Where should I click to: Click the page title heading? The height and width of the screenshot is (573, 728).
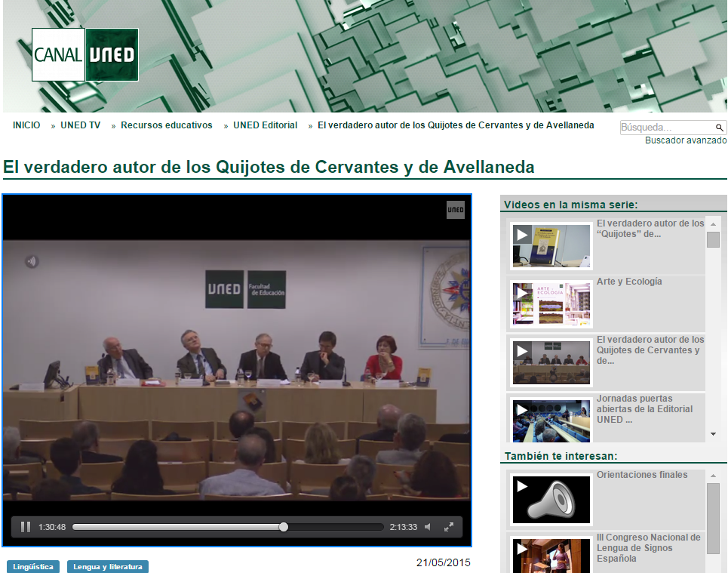click(269, 167)
